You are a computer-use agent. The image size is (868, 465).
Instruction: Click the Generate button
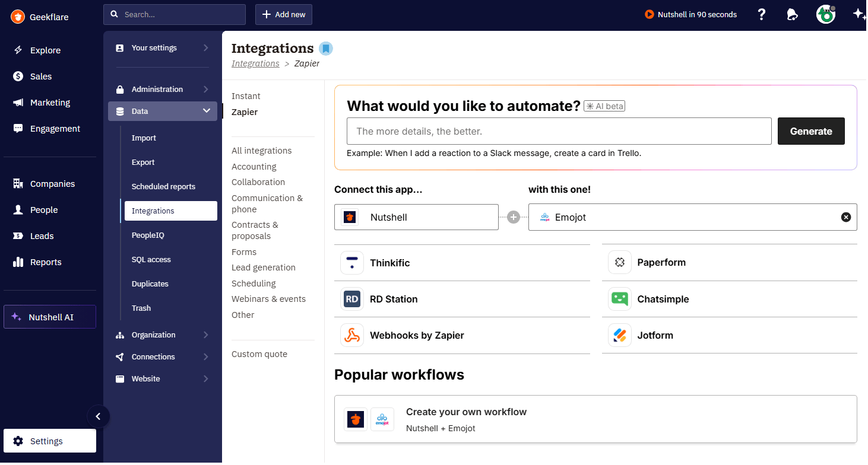811,131
